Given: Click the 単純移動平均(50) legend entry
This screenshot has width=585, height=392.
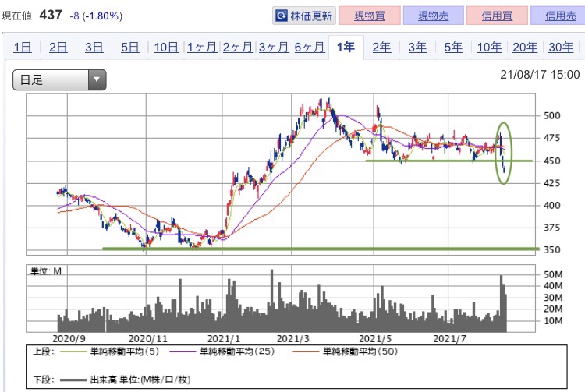Looking at the screenshot, I should point(345,351).
